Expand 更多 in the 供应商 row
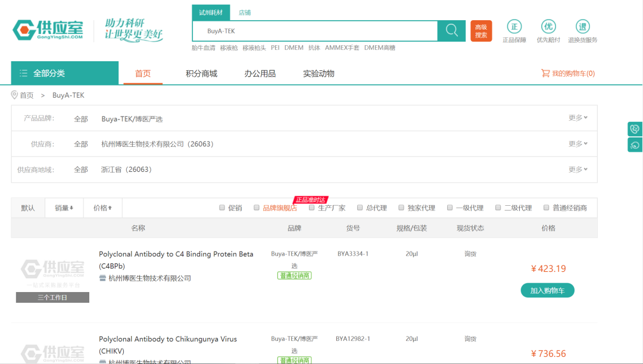 coord(578,144)
